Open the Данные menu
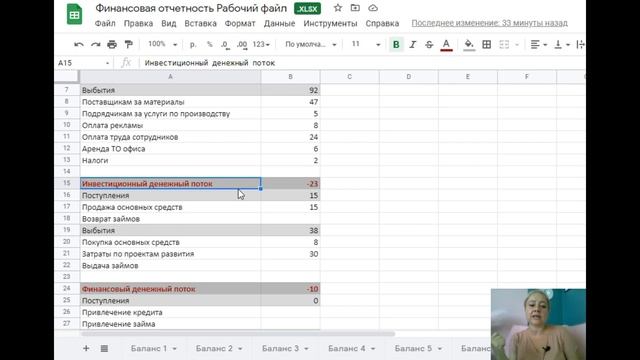 click(279, 23)
